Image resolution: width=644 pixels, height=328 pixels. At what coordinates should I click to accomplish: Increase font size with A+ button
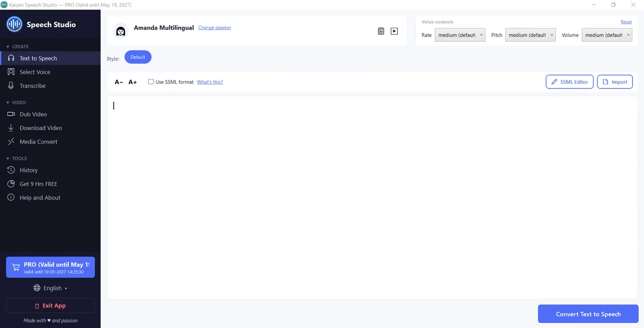tap(133, 82)
